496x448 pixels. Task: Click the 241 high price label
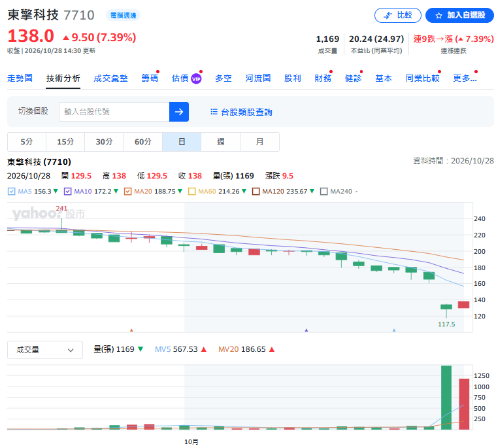pyautogui.click(x=61, y=209)
